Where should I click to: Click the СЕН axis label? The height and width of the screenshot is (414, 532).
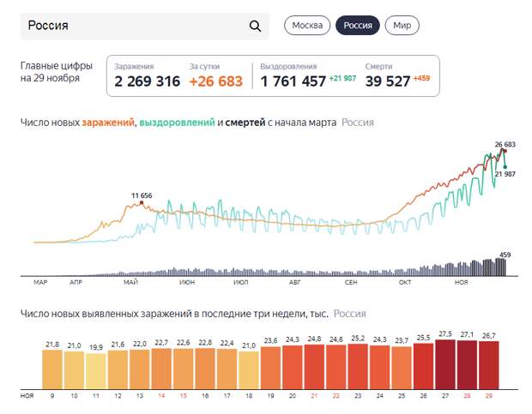[351, 282]
